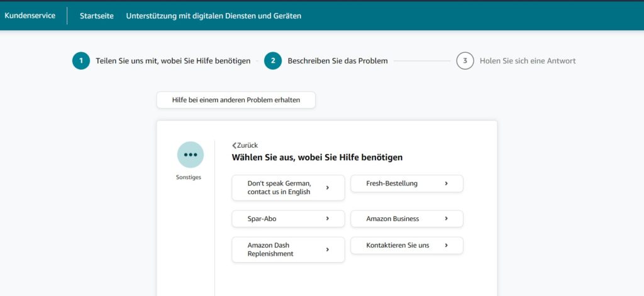644x296 pixels.
Task: Click chevron on Kontaktieren Sie uns card
Action: (446, 245)
